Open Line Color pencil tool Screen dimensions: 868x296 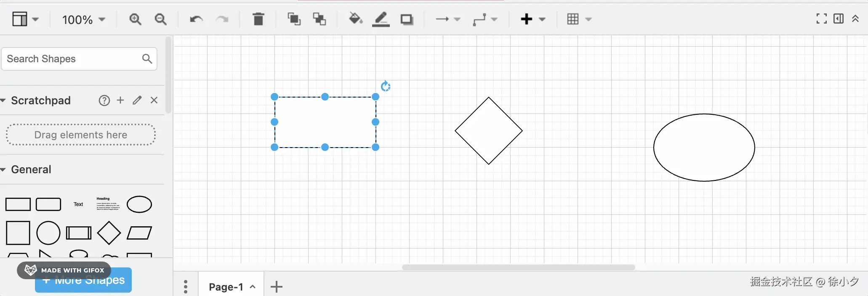coord(381,19)
